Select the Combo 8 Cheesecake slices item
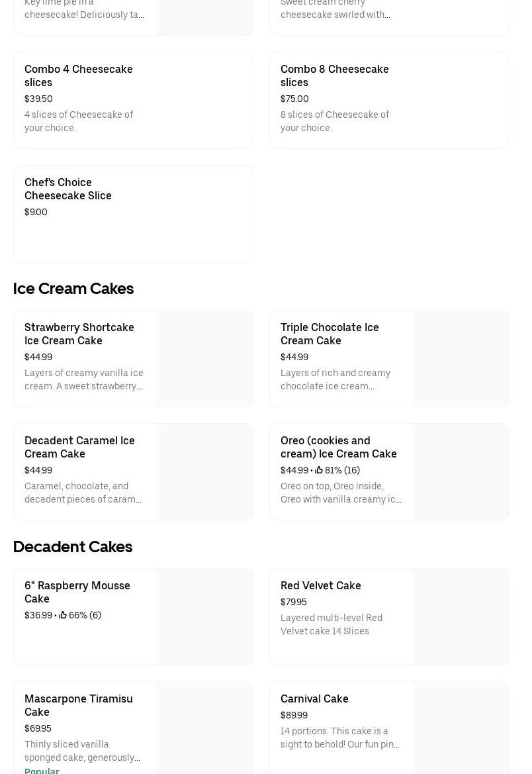 [334, 75]
